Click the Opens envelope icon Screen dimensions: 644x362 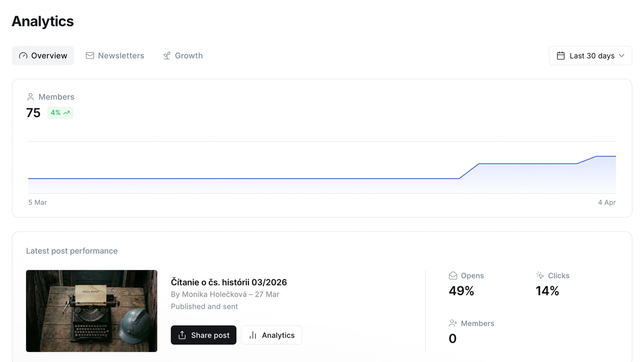[453, 276]
